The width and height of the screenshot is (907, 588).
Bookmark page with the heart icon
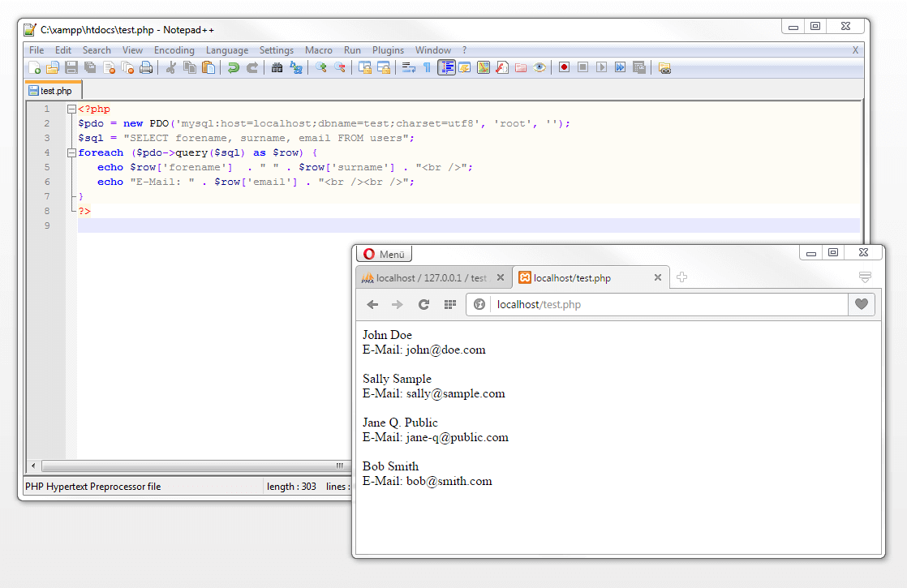(862, 304)
